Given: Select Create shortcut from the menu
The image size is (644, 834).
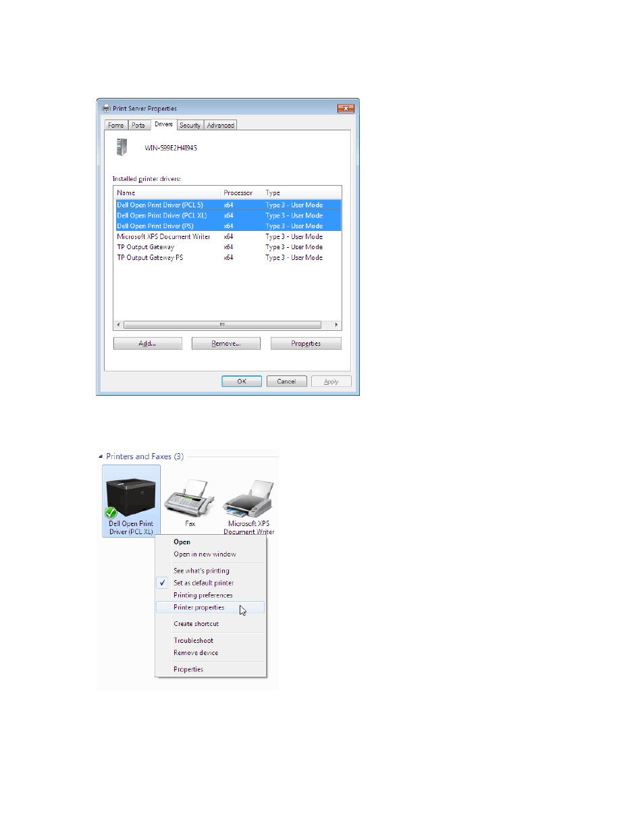Looking at the screenshot, I should tap(211, 624).
